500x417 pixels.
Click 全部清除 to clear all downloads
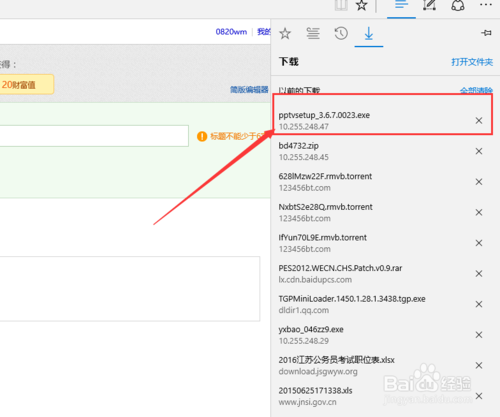click(x=476, y=90)
